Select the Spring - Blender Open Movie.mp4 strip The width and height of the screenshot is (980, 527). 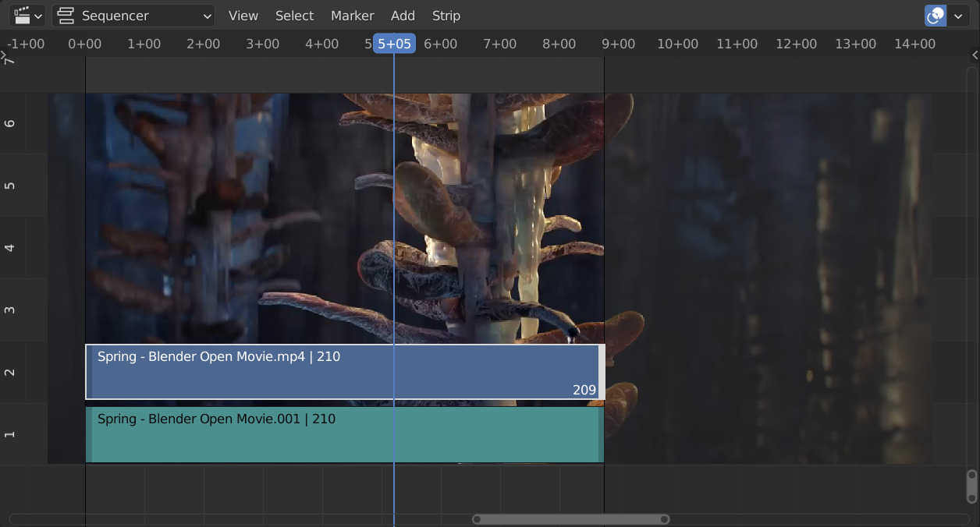[345, 372]
